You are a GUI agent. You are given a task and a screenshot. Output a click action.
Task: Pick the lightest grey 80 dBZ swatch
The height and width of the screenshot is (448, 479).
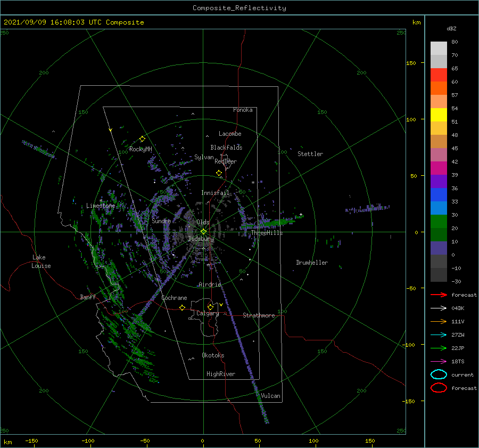[439, 48]
